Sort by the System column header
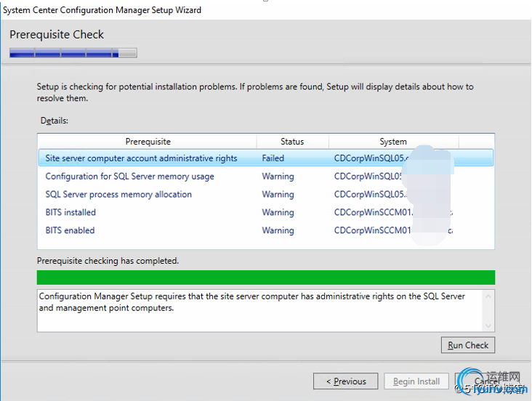The width and height of the screenshot is (532, 401). (x=393, y=142)
